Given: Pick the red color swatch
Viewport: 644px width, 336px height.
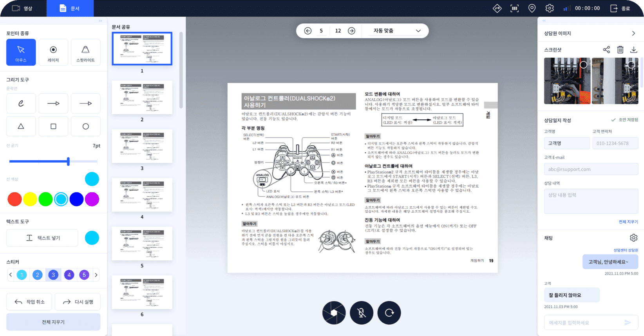Looking at the screenshot, I should tap(15, 199).
